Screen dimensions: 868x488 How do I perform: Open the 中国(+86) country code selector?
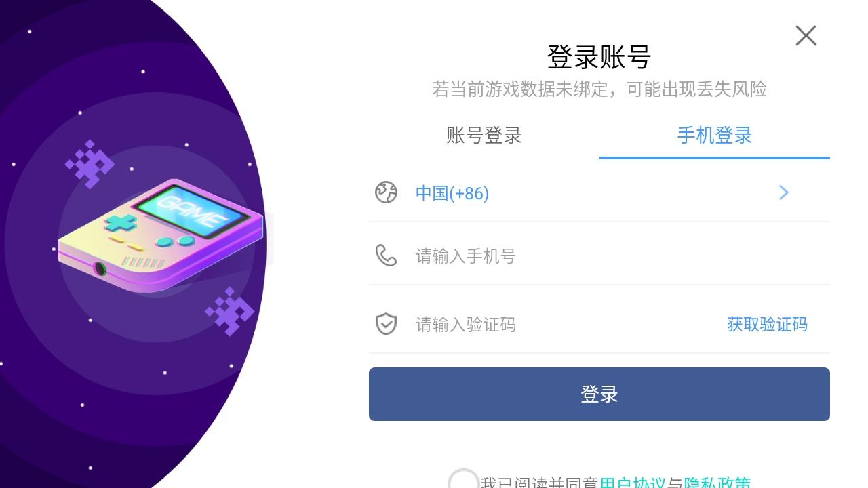pyautogui.click(x=599, y=192)
